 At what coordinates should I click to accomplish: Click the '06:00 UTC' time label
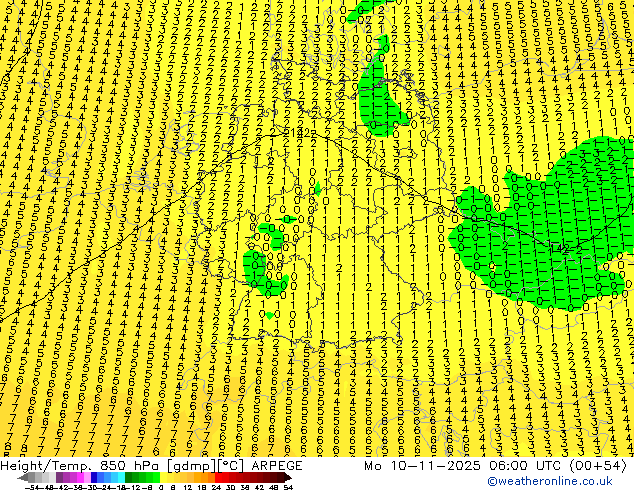(524, 466)
